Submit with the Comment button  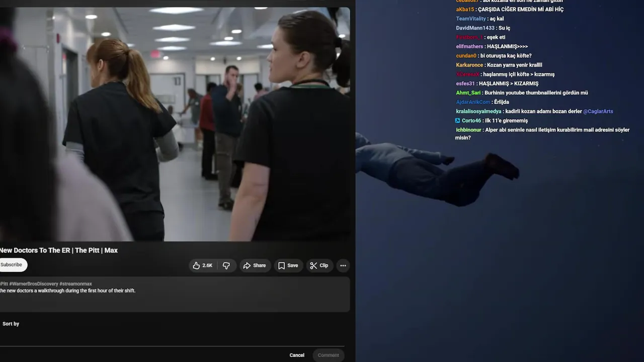(x=329, y=355)
